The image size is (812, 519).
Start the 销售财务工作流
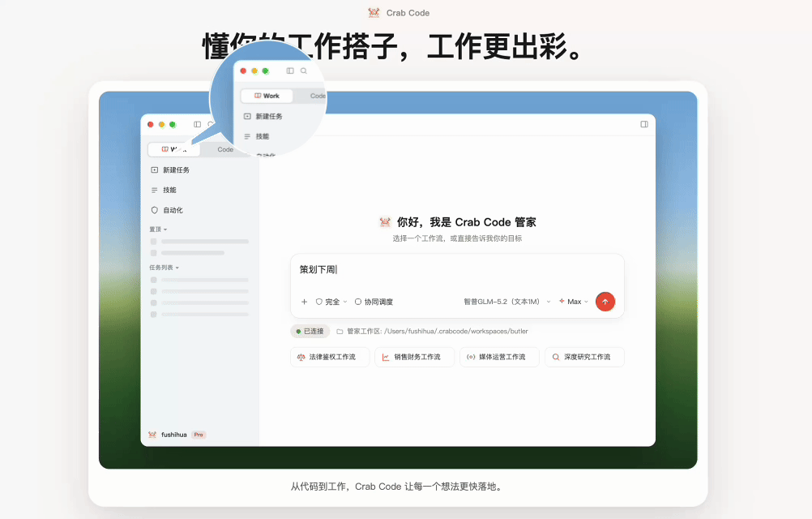point(415,357)
